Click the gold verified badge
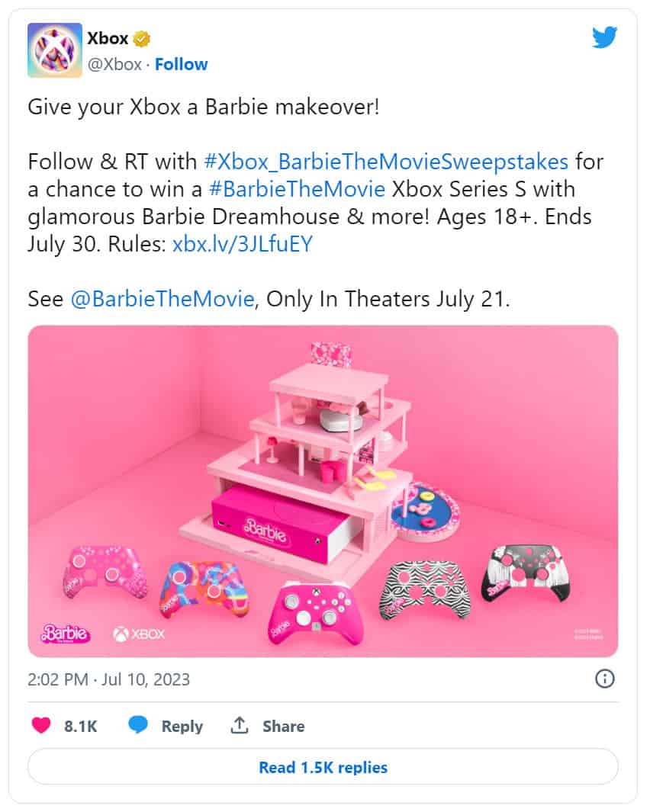650x812 pixels. (x=142, y=38)
